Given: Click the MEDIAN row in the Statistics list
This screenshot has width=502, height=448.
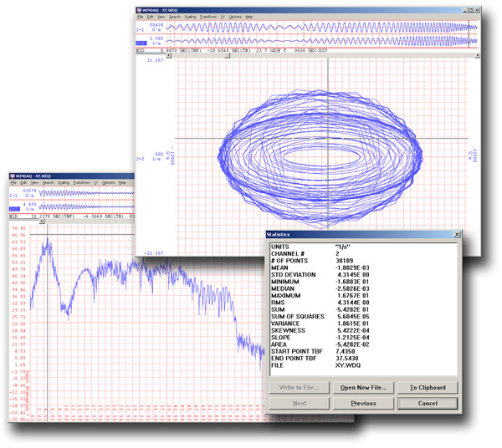Looking at the screenshot, I should point(320,288).
